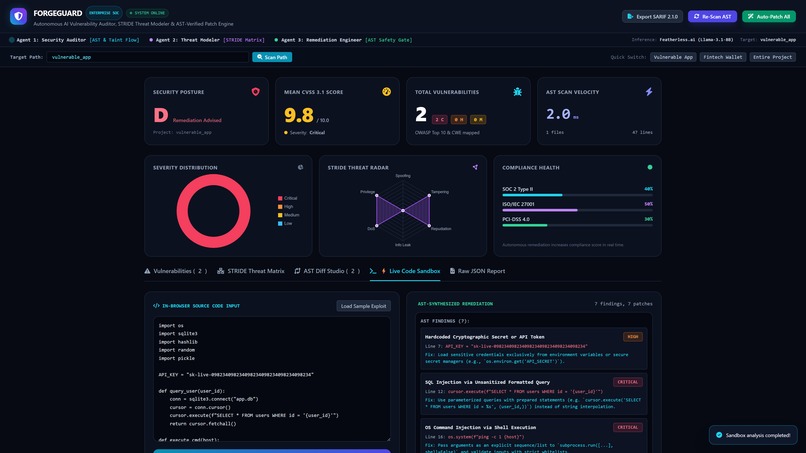Image resolution: width=806 pixels, height=453 pixels.
Task: Click the Agent 1: Security Auditor label
Action: (51, 40)
